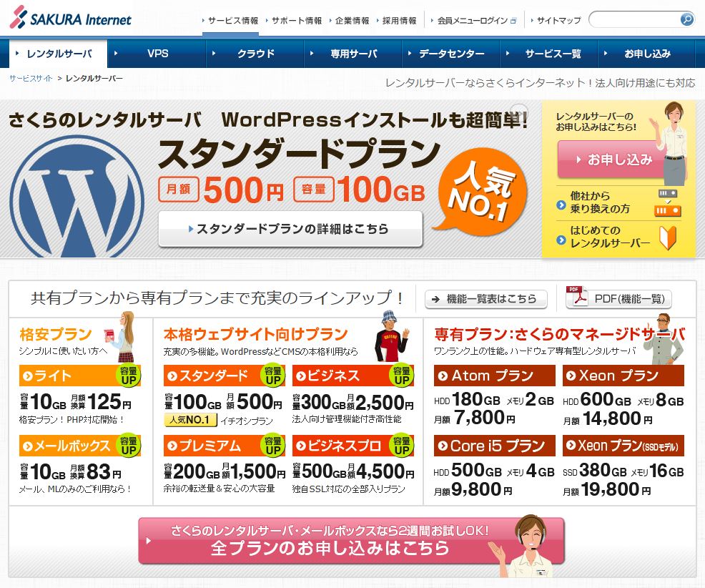This screenshot has height=588, width=705.
Task: Click the 月額 7,800円 price text
Action: [474, 418]
